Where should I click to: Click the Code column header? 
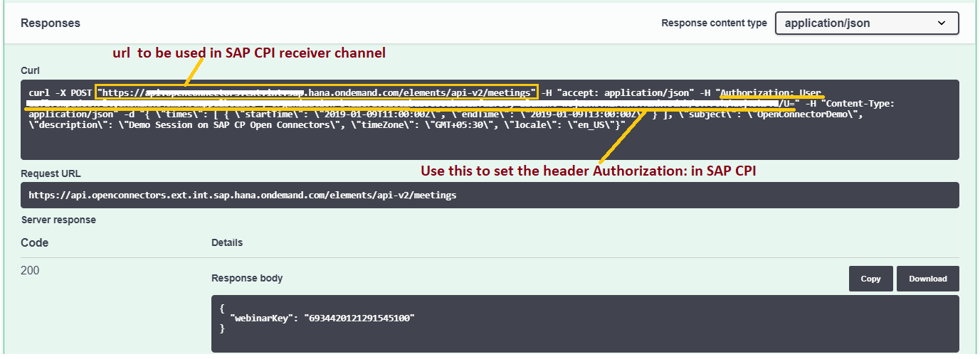[34, 242]
